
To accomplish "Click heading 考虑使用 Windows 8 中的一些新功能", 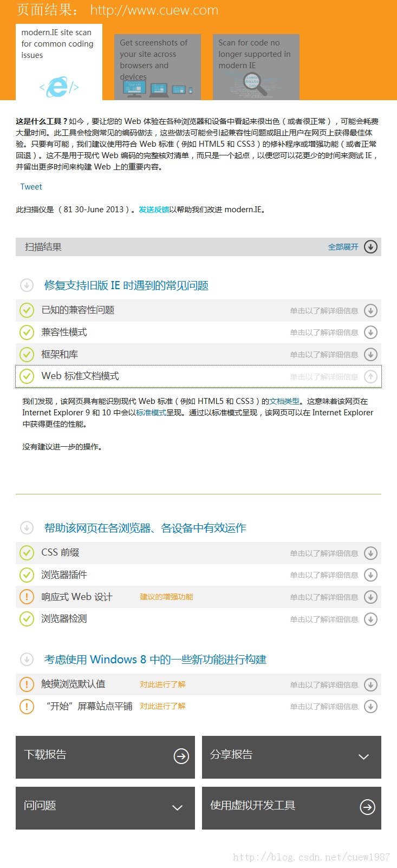I will coord(155,660).
